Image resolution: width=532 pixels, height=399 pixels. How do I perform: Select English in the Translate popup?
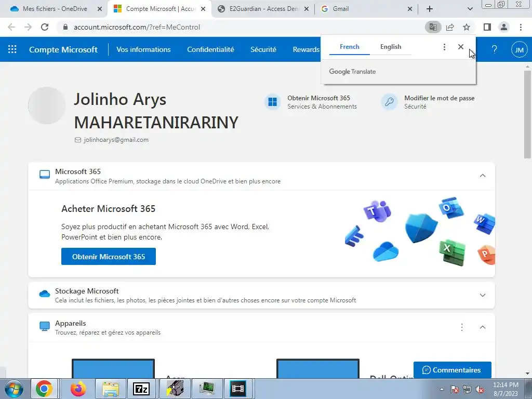pos(391,47)
